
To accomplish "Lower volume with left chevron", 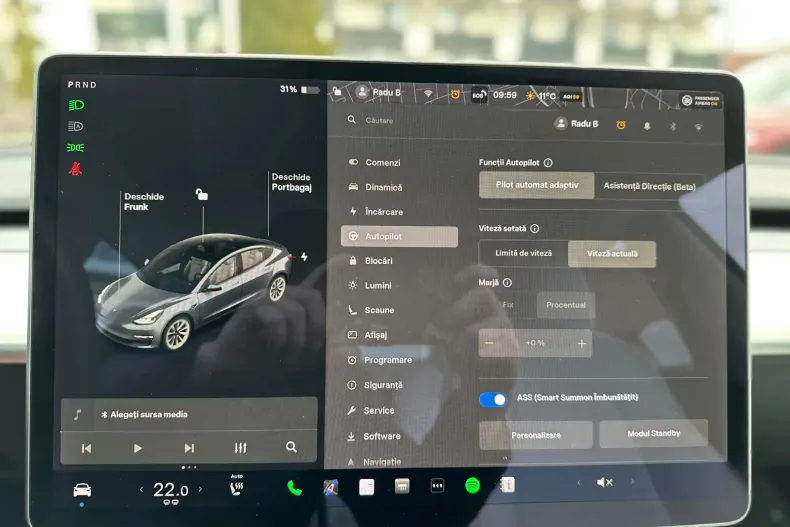I will point(579,483).
